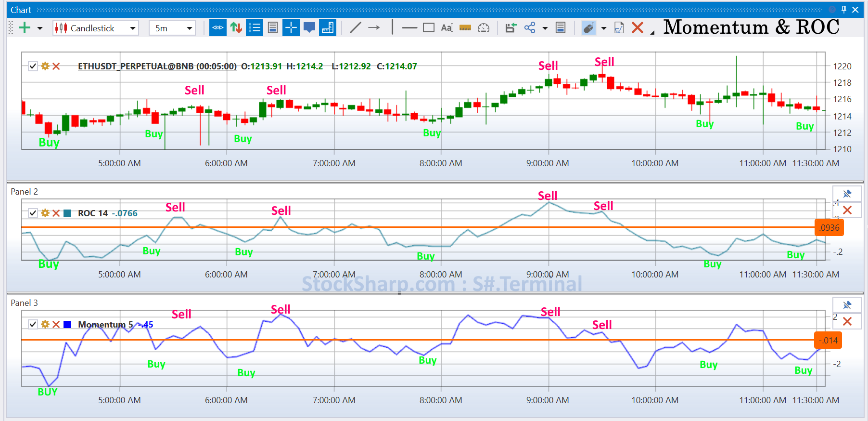Click the Panel 3 title label
Screen dimensions: 868x421
click(24, 303)
